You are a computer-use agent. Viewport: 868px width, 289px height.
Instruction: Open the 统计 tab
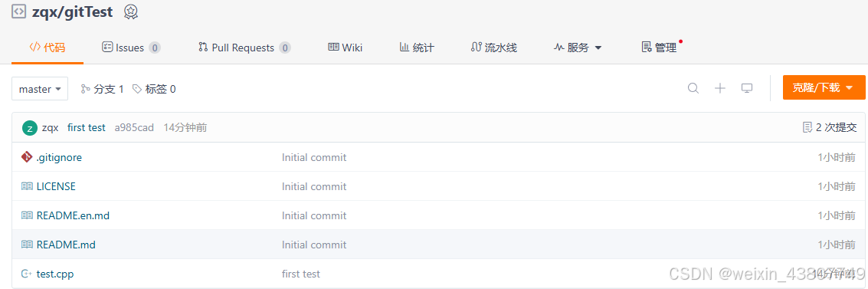[x=417, y=48]
